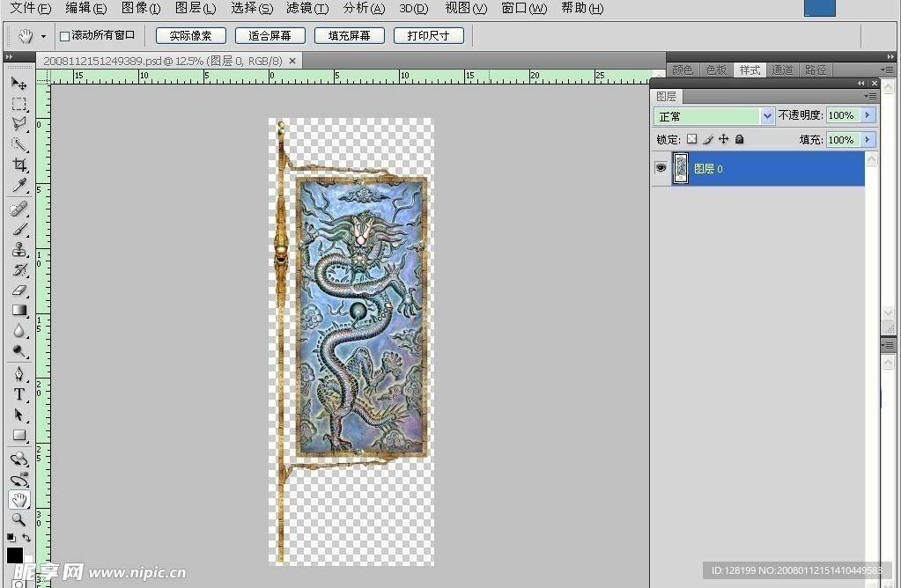This screenshot has width=901, height=588.
Task: Select the Pen tool
Action: [19, 374]
